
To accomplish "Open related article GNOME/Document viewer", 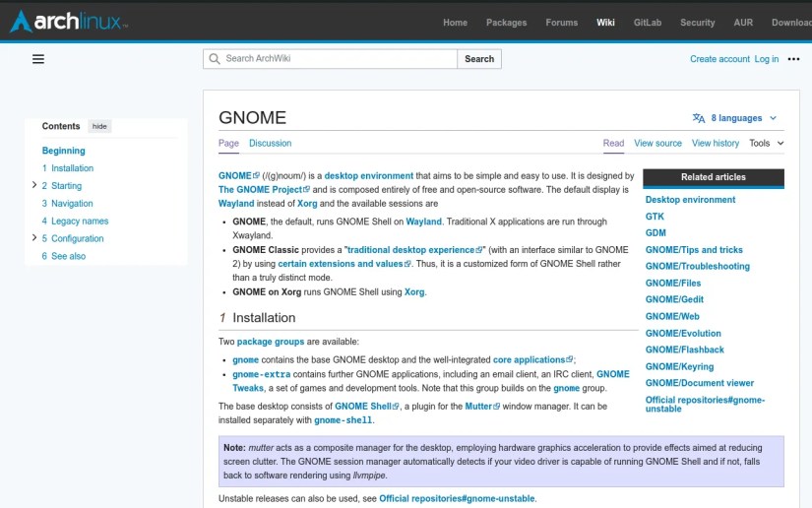I will (700, 383).
